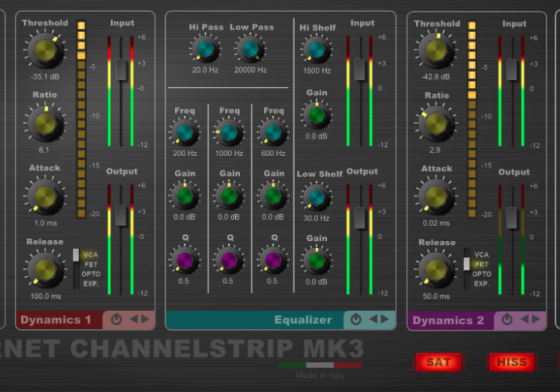Toggle the Equalizer power button
Viewport: 560px width, 392px height.
coord(356,319)
